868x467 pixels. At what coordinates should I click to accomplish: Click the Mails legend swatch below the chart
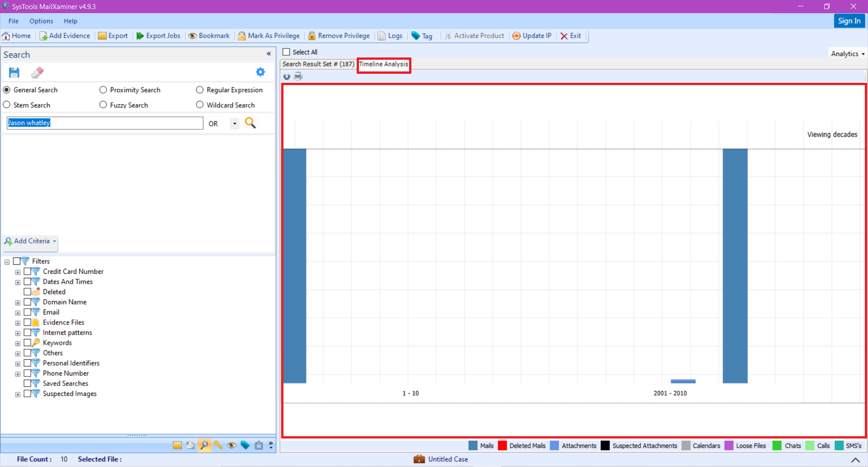tap(473, 445)
